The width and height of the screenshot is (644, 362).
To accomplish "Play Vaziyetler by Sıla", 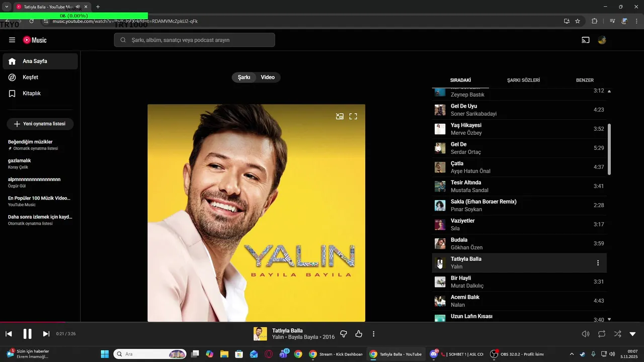I will (519, 224).
